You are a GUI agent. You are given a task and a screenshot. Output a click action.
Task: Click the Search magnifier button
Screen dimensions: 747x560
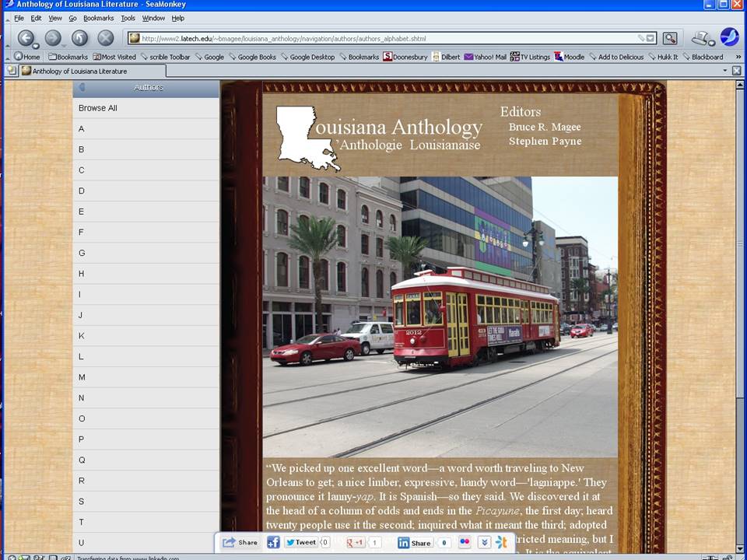(x=670, y=38)
